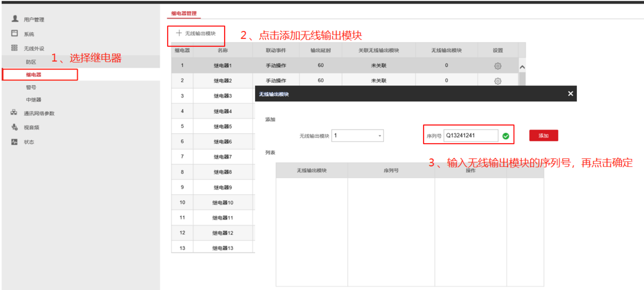Select the 继电器5 row
Viewport: 644px width, 290px height.
pyautogui.click(x=213, y=126)
